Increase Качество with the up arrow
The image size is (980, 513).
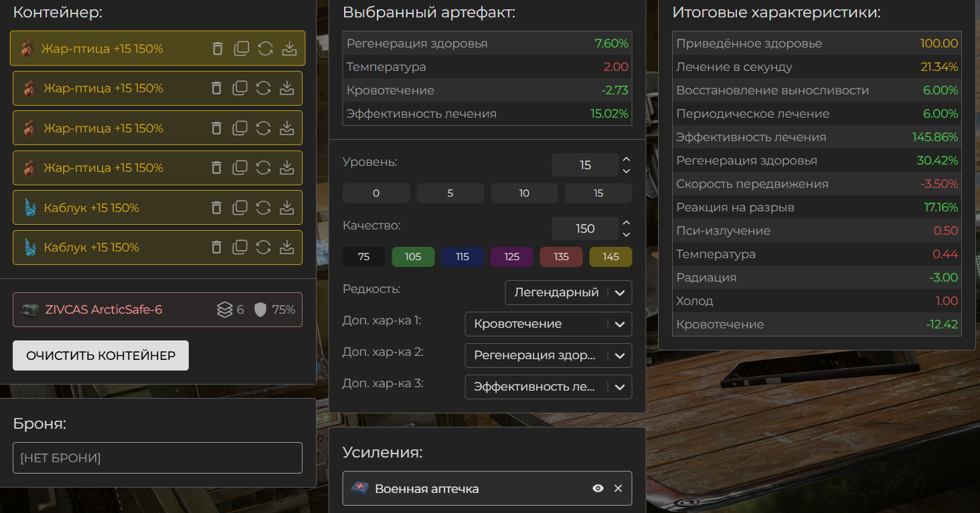(627, 223)
